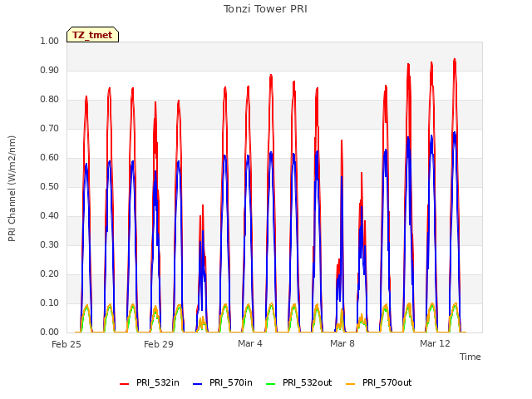This screenshot has height=399, width=532.
Task: Click the Feb 25 x-axis tick label
Action: (x=66, y=344)
